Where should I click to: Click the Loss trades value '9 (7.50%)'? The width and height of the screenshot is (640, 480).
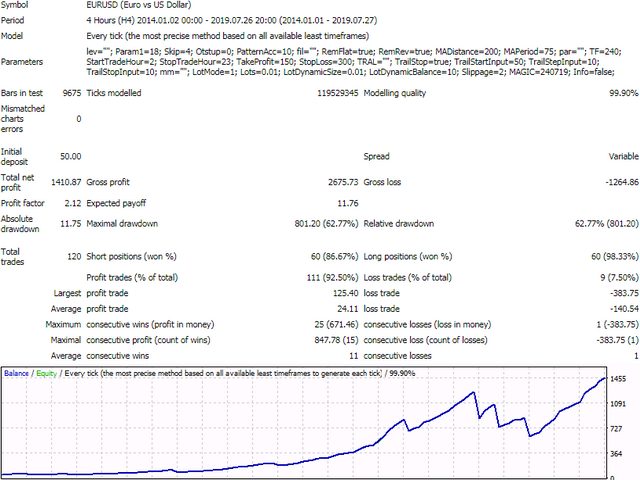tap(619, 278)
